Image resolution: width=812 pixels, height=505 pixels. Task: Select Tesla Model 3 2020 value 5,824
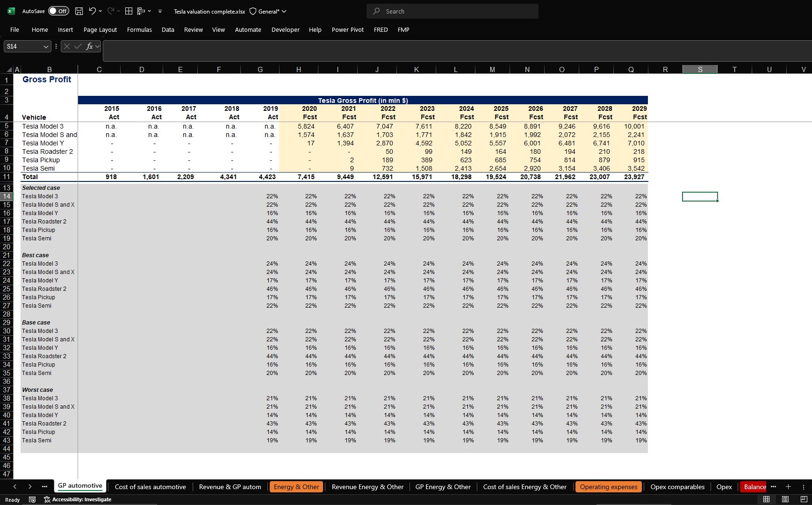pos(299,126)
